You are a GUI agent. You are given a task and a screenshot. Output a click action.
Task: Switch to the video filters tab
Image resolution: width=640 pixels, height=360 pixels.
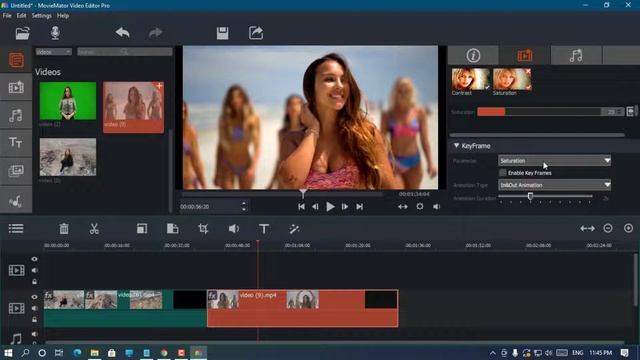click(x=525, y=55)
